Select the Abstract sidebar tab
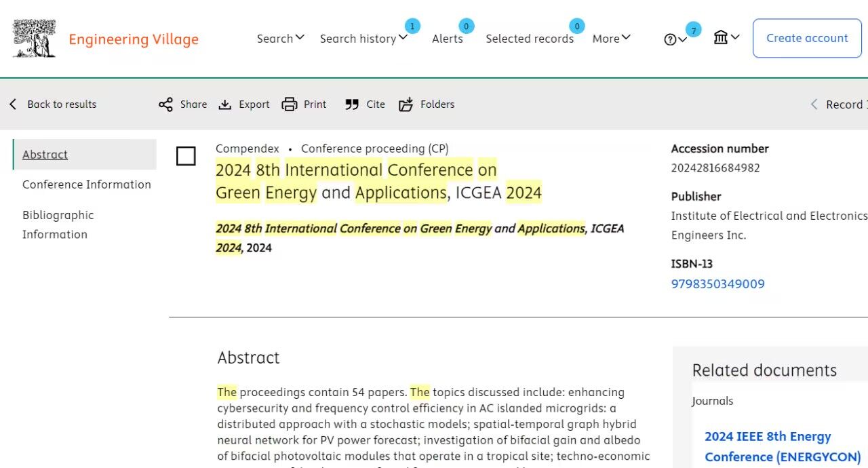 point(85,155)
